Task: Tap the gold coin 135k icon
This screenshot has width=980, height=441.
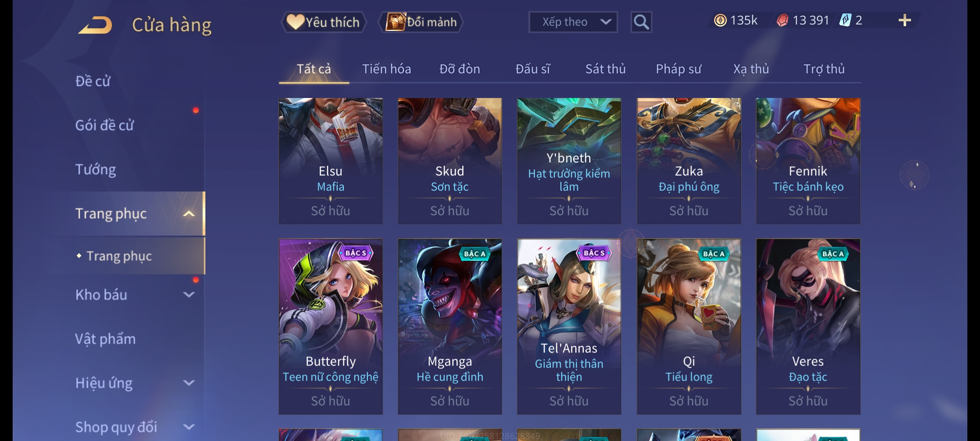Action: 720,20
